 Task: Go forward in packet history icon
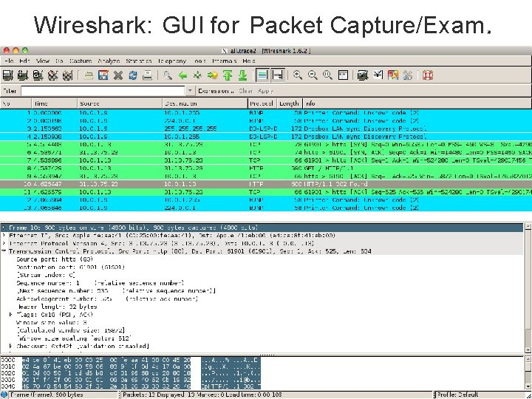pyautogui.click(x=197, y=75)
